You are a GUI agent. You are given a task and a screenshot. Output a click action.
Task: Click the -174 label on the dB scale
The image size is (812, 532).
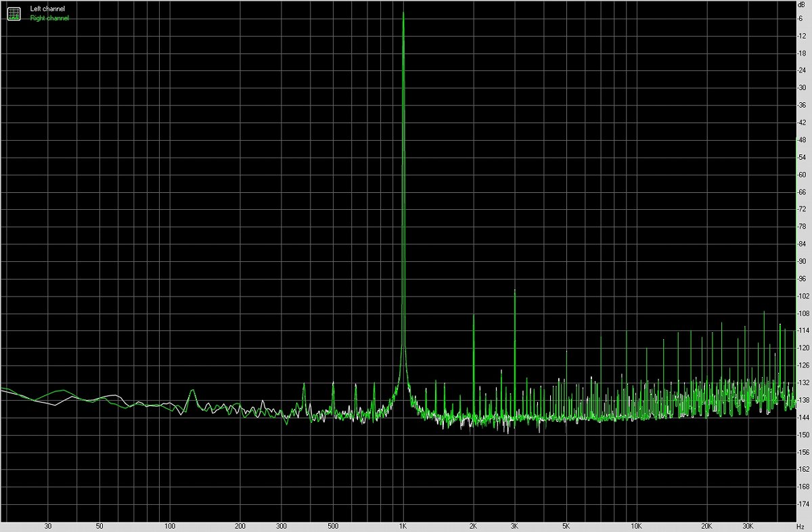[803, 504]
